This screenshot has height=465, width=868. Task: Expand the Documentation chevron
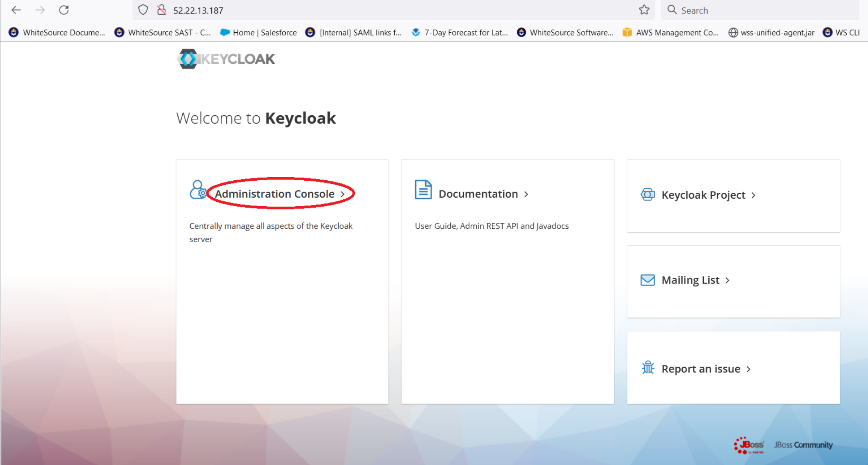tap(526, 194)
